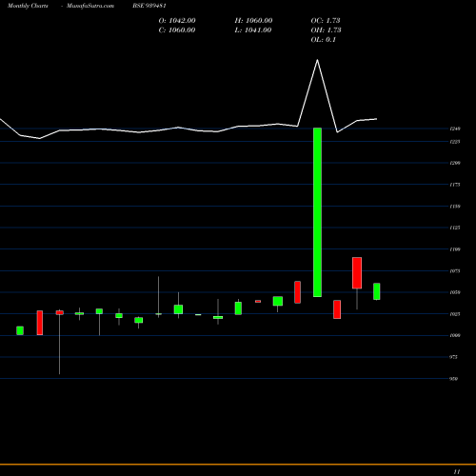Click the 'BSE 939481' symbol text

coord(149,6)
